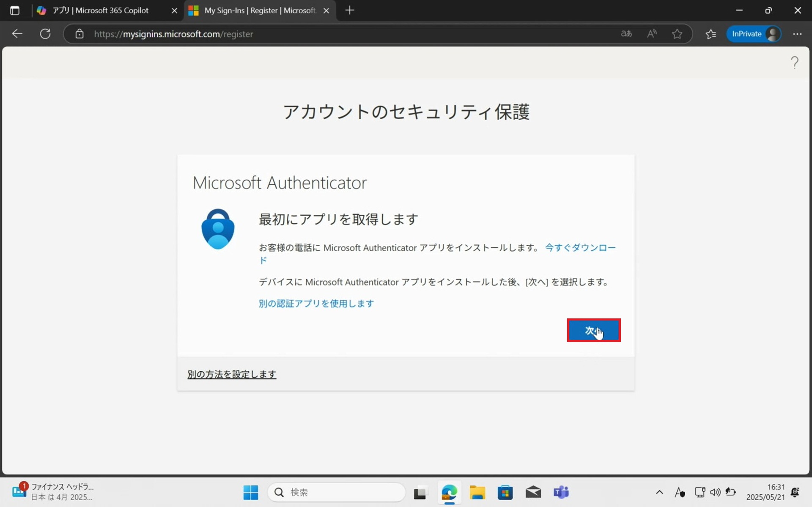Image resolution: width=812 pixels, height=507 pixels.
Task: Open the network status icon
Action: click(x=700, y=492)
